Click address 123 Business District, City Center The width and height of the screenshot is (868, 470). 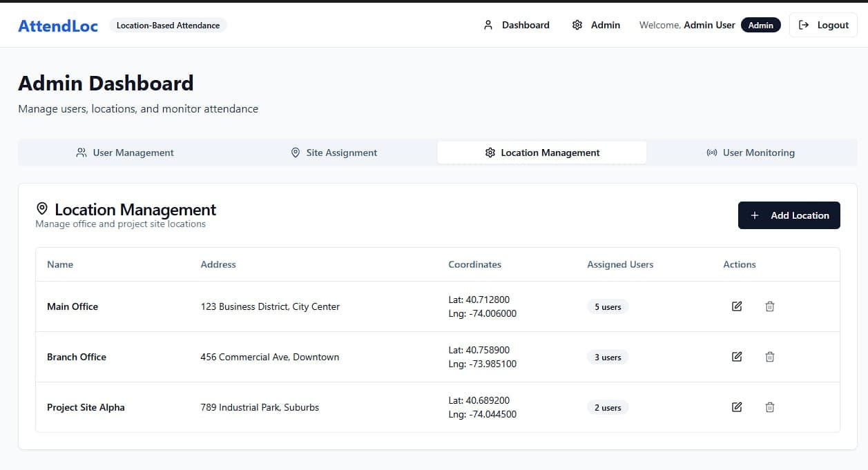coord(270,306)
